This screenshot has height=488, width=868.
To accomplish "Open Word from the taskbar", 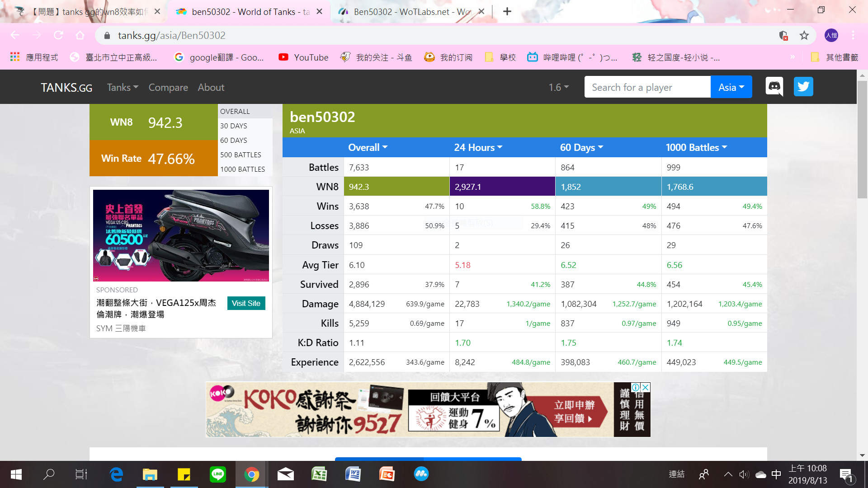I will [x=353, y=474].
